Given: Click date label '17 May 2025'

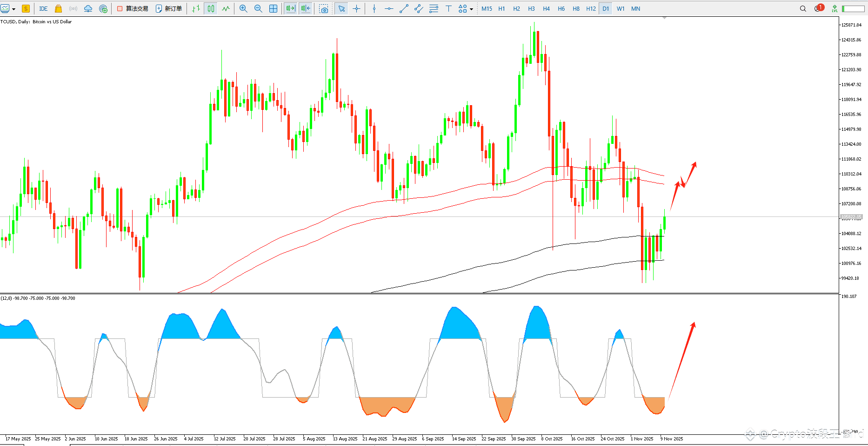Looking at the screenshot, I should coord(18,439).
